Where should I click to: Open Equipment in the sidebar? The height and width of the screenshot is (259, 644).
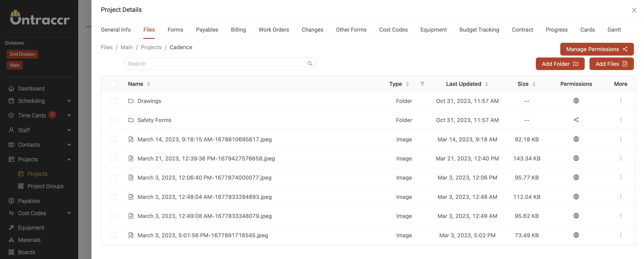tap(31, 228)
